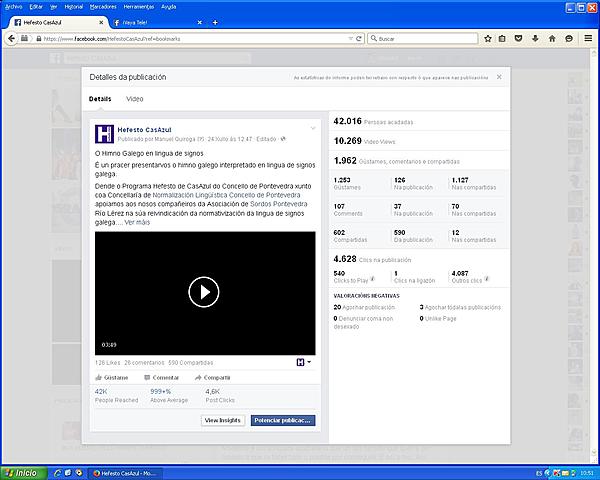Play the video with the play button
The height and width of the screenshot is (480, 600).
click(x=204, y=292)
